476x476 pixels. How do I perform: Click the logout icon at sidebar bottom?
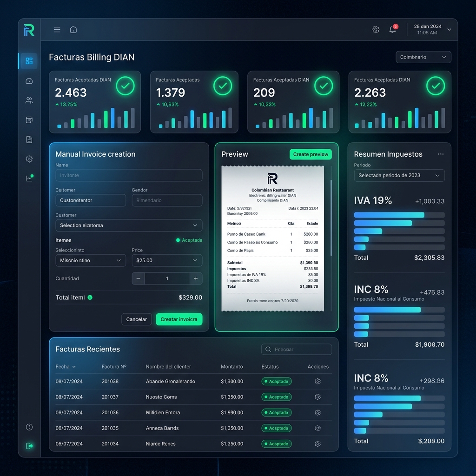pyautogui.click(x=29, y=446)
